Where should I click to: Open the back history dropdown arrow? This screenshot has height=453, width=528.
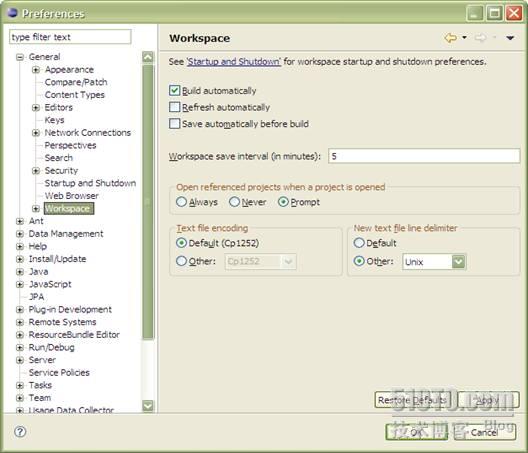coord(464,37)
